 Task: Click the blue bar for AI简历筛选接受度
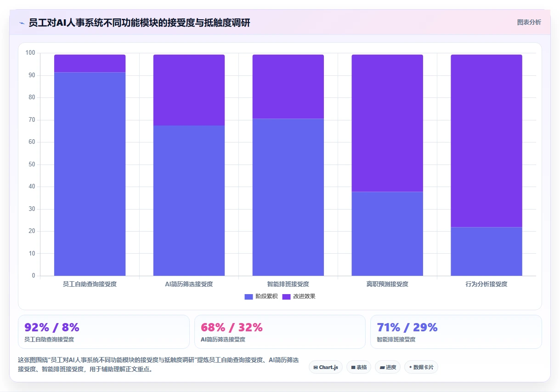pos(189,200)
